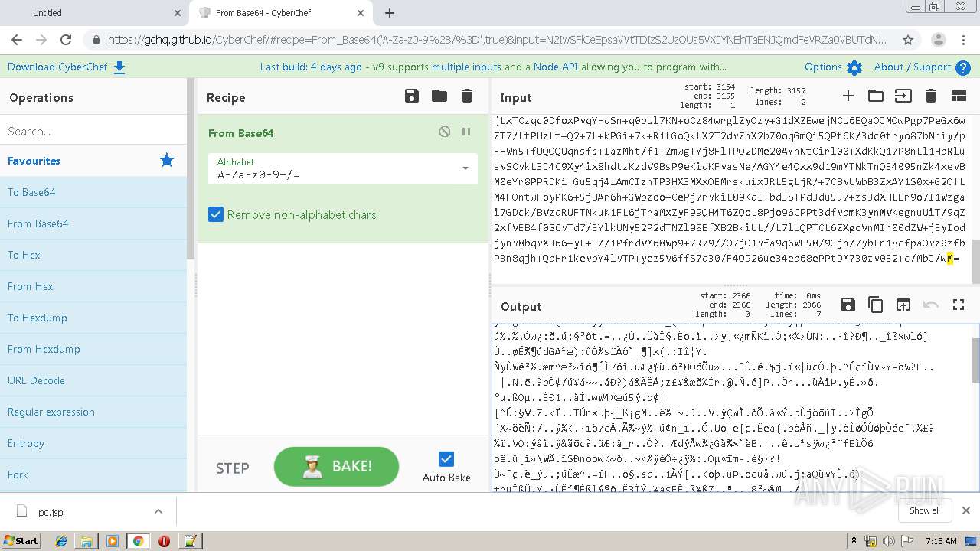This screenshot has width=980, height=551.
Task: Select URL Decode operation
Action: click(x=93, y=380)
